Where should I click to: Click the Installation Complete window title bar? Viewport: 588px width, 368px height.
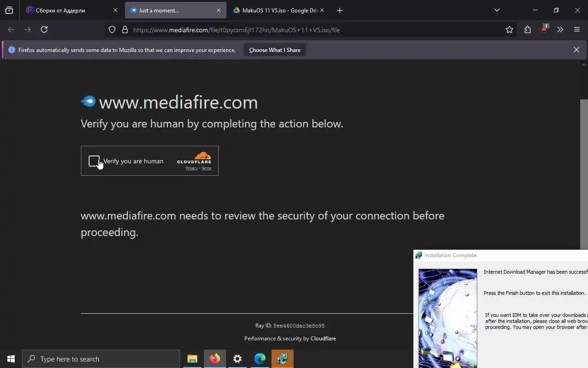pos(501,255)
